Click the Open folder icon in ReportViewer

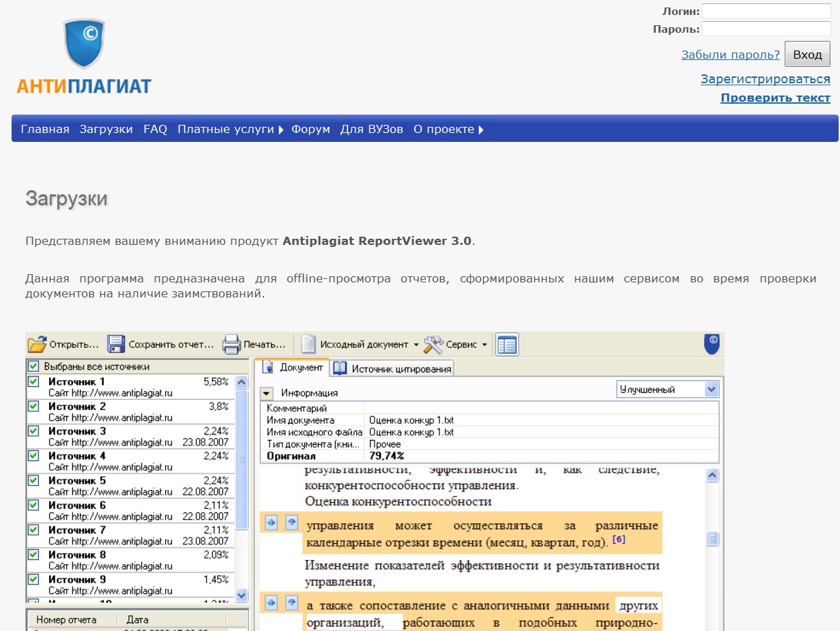click(x=36, y=344)
